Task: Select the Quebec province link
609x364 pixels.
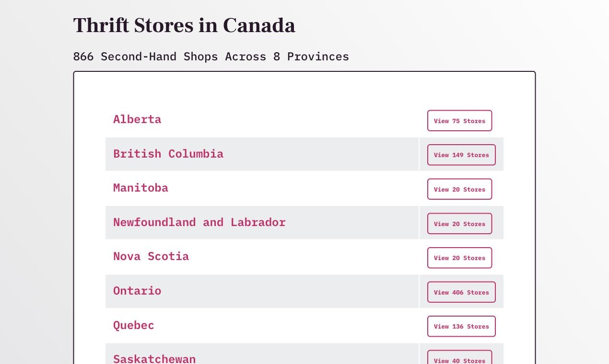Action: (134, 325)
